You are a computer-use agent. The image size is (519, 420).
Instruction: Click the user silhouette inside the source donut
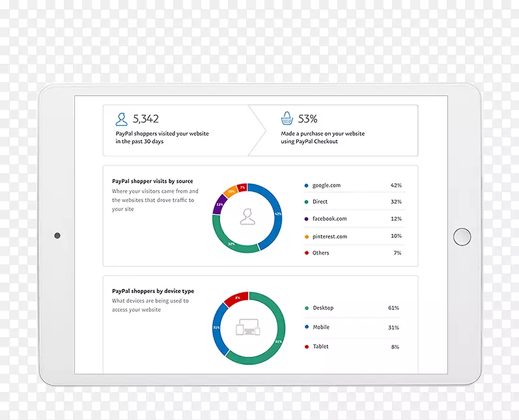(x=247, y=217)
